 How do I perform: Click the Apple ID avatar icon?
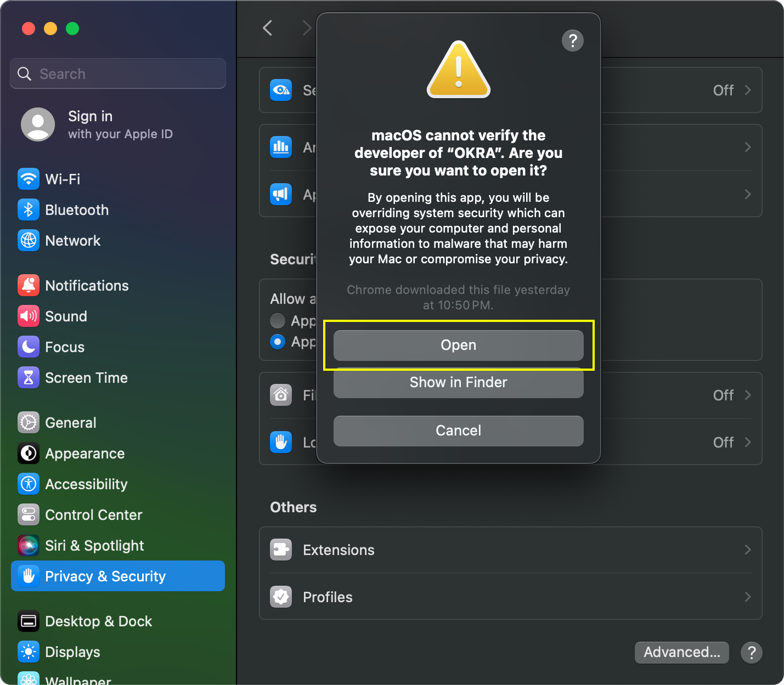click(38, 124)
